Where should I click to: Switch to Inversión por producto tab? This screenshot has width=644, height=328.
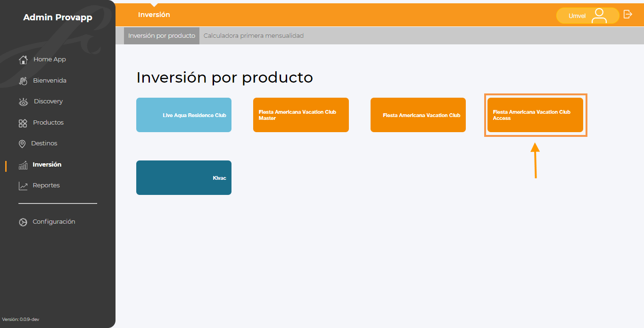click(x=162, y=36)
